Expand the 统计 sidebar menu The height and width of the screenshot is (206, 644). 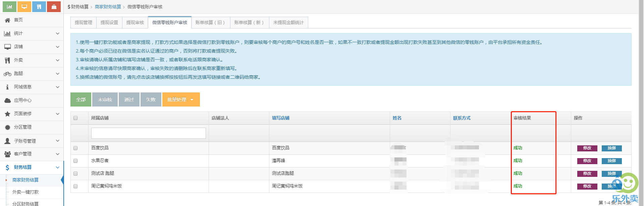[x=32, y=33]
